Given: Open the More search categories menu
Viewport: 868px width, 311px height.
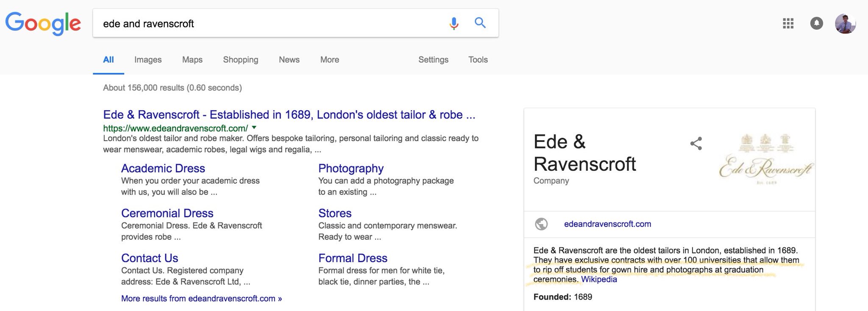Looking at the screenshot, I should [329, 60].
